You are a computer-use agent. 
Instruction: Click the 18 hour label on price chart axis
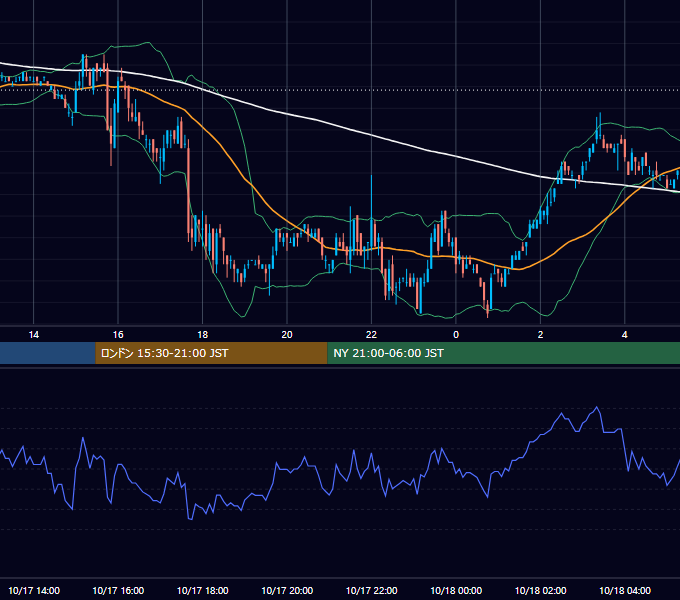(203, 335)
